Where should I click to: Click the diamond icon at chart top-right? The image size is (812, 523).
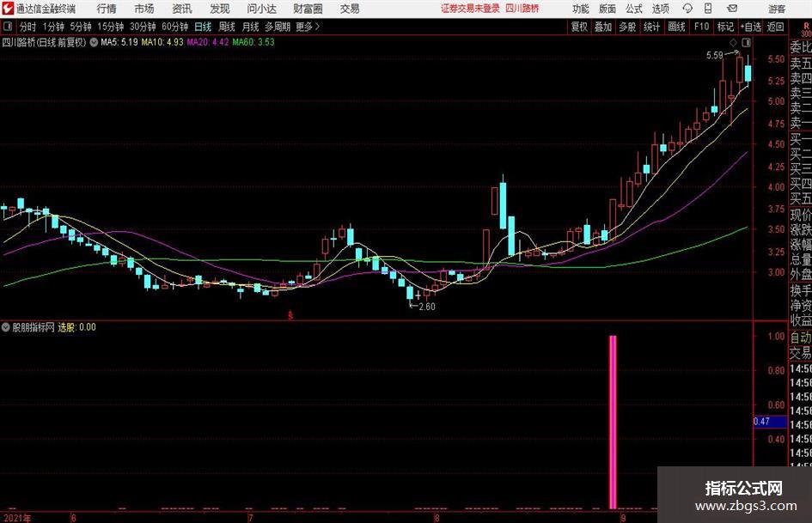[733, 42]
